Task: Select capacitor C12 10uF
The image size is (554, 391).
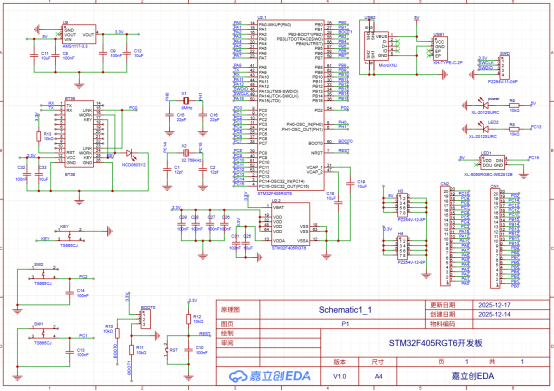Action: 126,53
